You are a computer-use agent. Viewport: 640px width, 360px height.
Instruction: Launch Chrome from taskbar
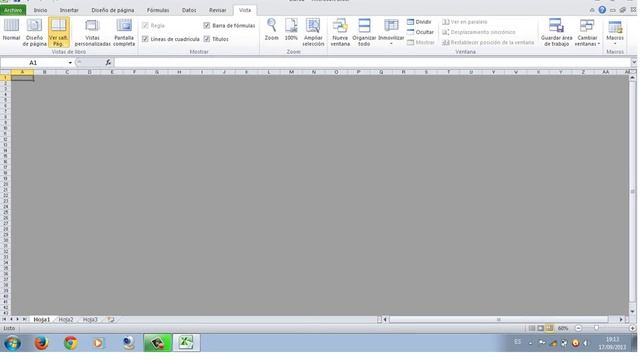click(71, 343)
